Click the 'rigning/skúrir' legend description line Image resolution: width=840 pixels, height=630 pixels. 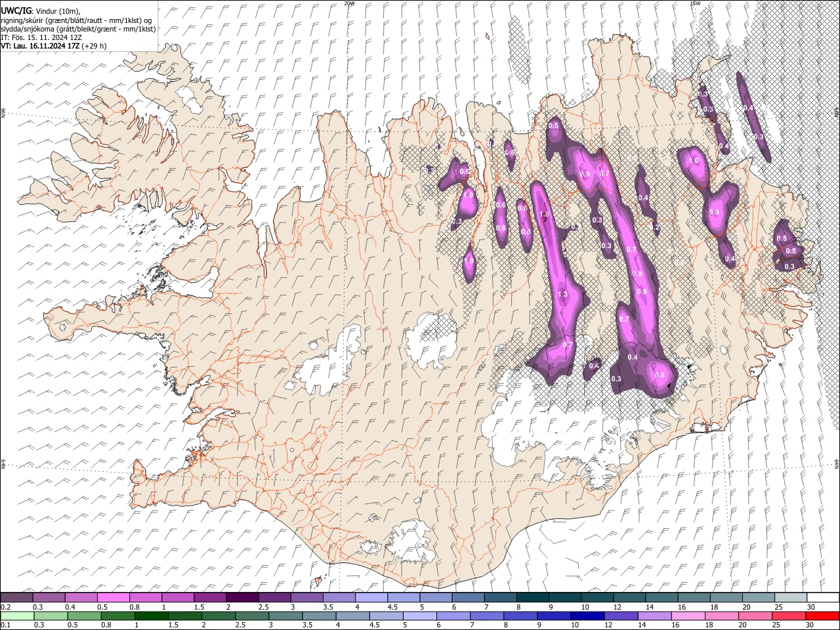pos(75,20)
